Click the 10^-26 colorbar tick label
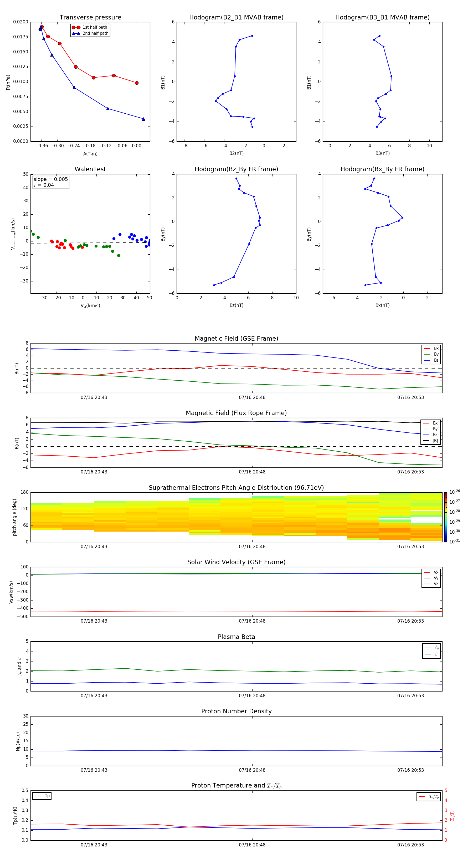The height and width of the screenshot is (868, 473). (455, 492)
